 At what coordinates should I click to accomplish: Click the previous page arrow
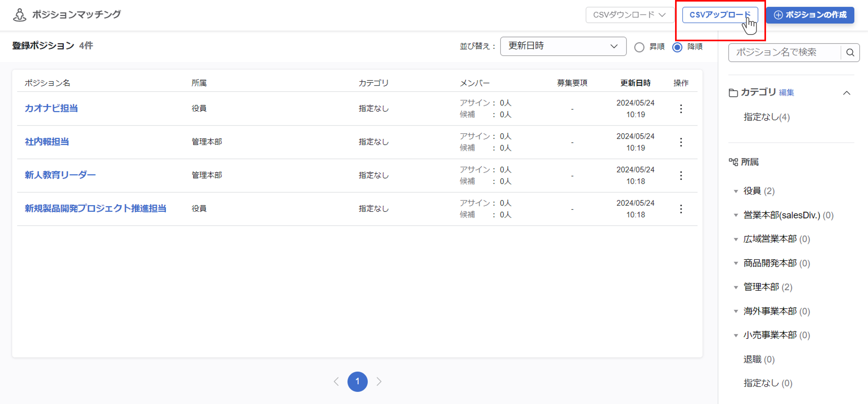(336, 382)
